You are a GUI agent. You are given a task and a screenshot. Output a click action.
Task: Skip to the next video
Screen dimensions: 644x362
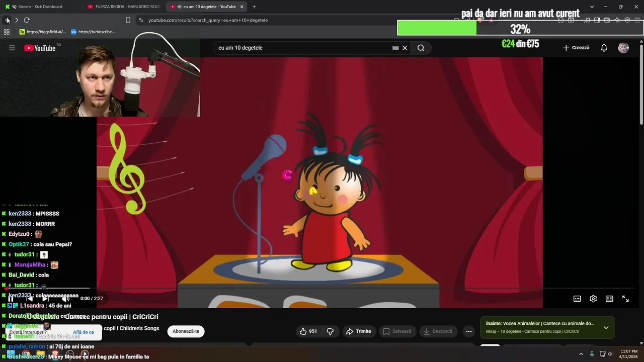pos(46,298)
